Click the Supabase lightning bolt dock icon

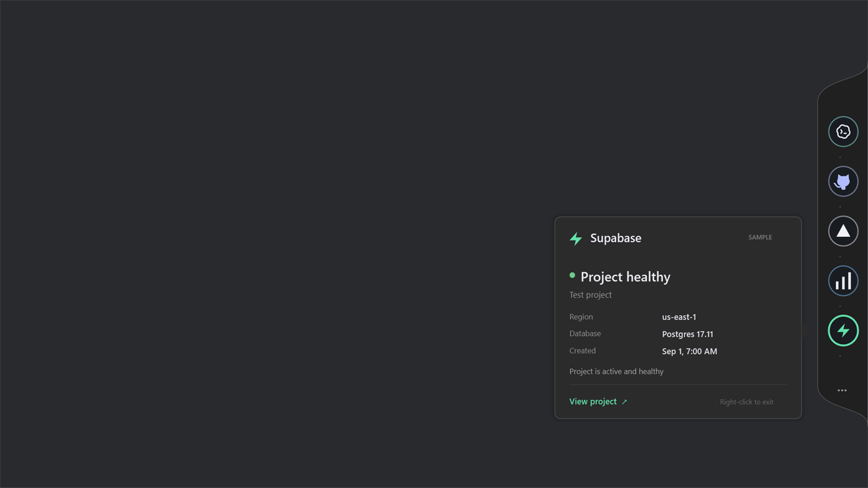tap(843, 331)
